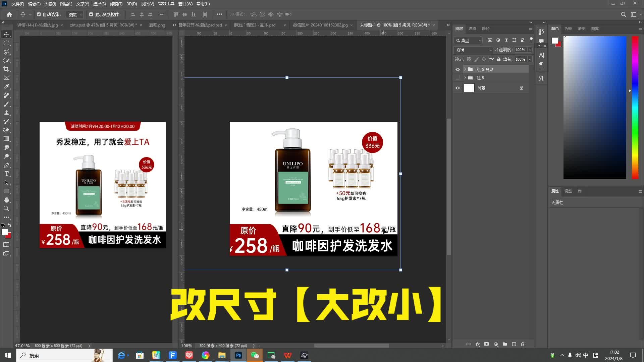The image size is (644, 362).
Task: Click the delete layer trash icon
Action: click(x=523, y=344)
